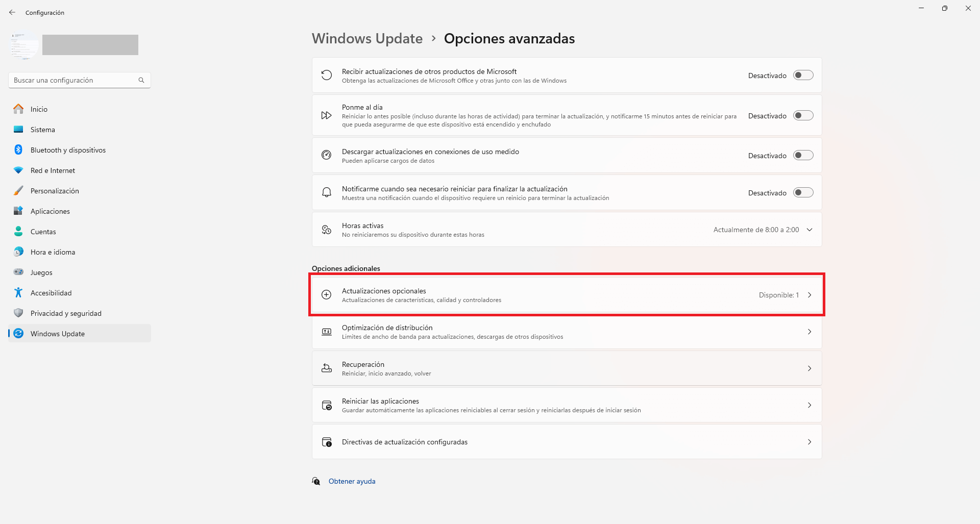The width and height of the screenshot is (980, 524).
Task: Turn on restart notification toggle
Action: coord(803,192)
